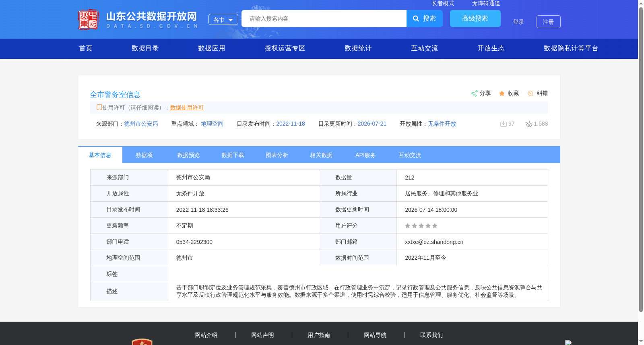This screenshot has width=644, height=345.
Task: Click the 不定期 update frequency value
Action: (x=185, y=226)
